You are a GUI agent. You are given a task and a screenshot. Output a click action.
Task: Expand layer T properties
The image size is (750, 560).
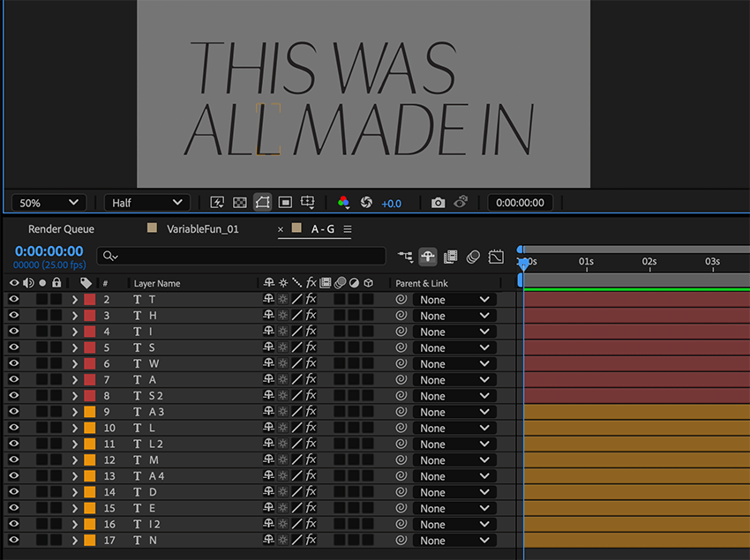[75, 300]
